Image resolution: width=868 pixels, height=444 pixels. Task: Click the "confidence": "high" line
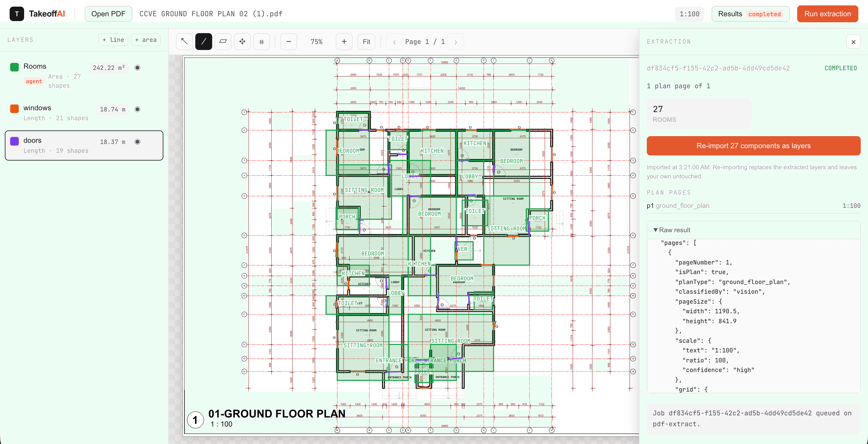(x=718, y=370)
